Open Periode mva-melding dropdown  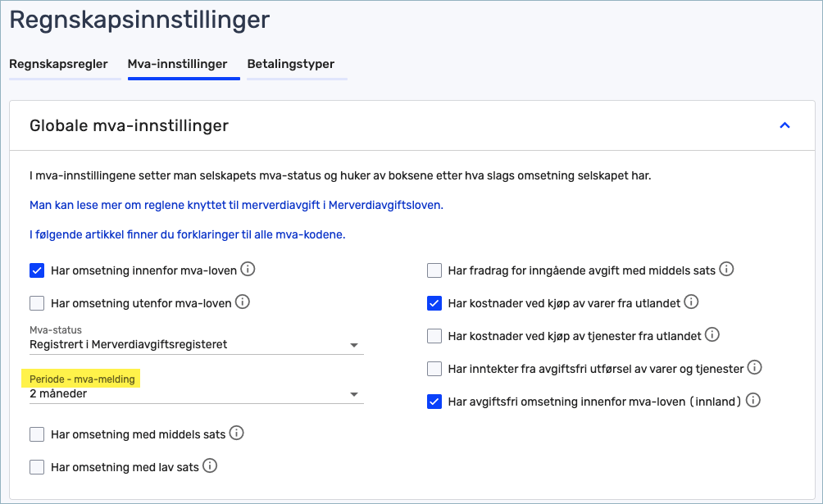pyautogui.click(x=196, y=393)
